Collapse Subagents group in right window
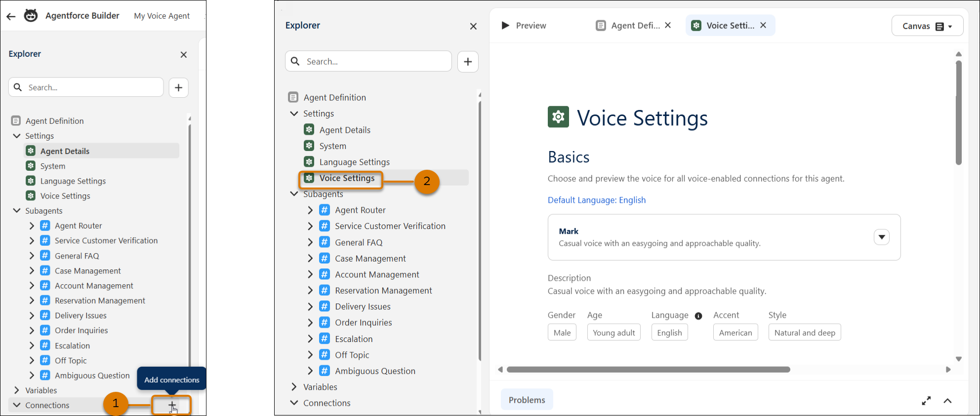 (294, 193)
